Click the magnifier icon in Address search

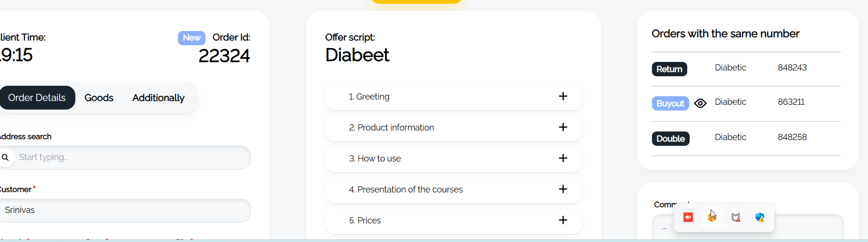pyautogui.click(x=6, y=157)
